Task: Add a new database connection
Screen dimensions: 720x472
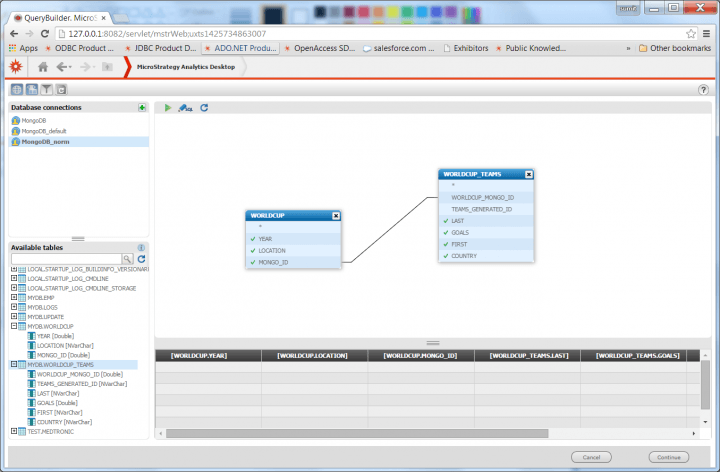Action: [142, 107]
